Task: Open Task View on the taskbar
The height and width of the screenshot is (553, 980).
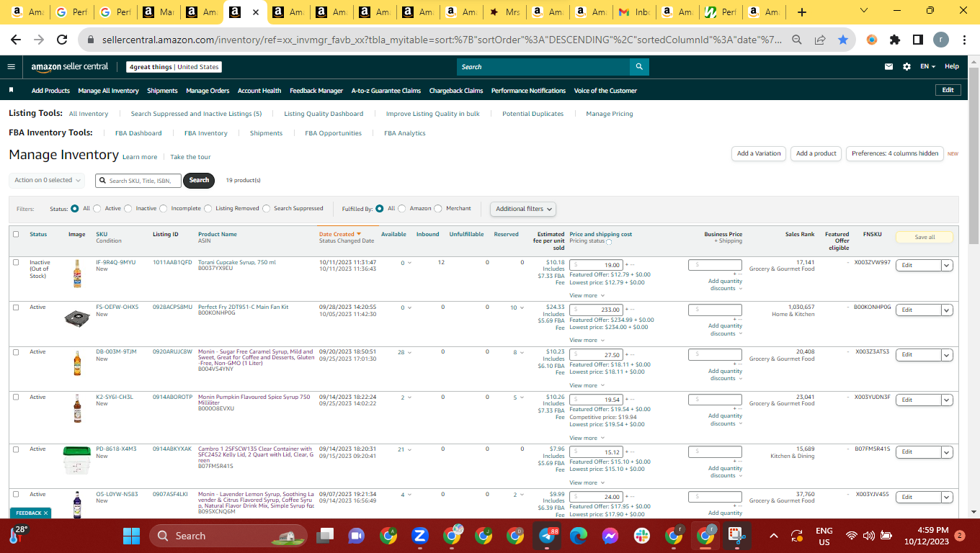Action: click(x=326, y=536)
